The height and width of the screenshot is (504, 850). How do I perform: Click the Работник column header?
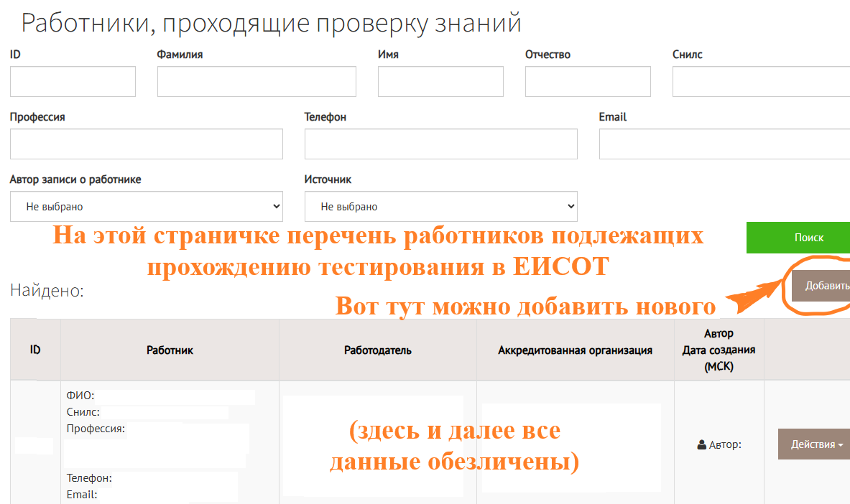pos(170,350)
